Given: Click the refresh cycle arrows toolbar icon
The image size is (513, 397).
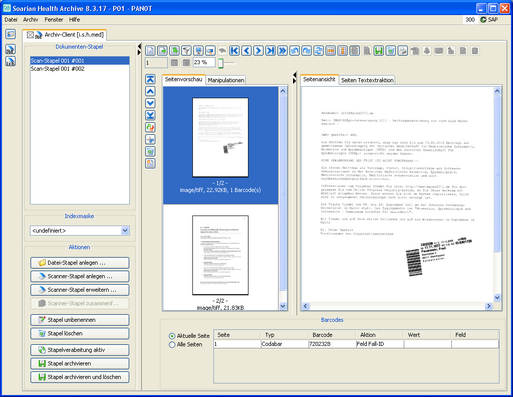Looking at the screenshot, I should (x=318, y=51).
